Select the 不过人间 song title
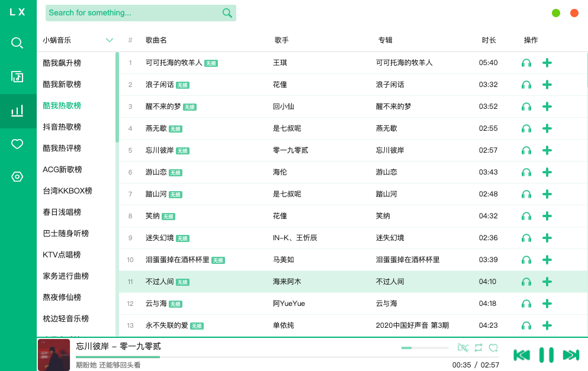Image resolution: width=588 pixels, height=371 pixels. point(159,282)
